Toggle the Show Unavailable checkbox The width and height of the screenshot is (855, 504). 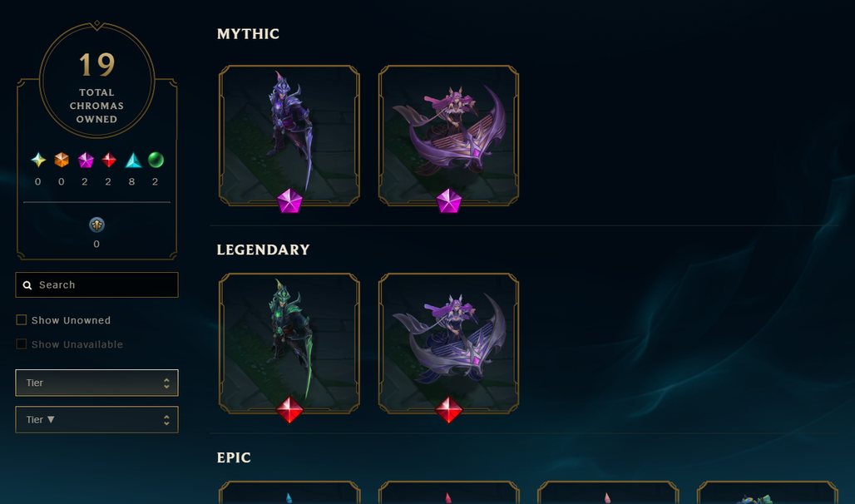22,344
